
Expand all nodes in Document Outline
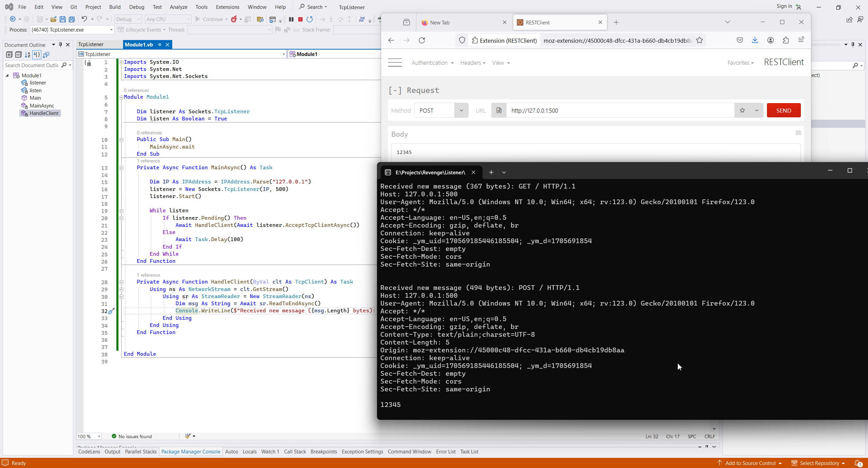pyautogui.click(x=9, y=55)
